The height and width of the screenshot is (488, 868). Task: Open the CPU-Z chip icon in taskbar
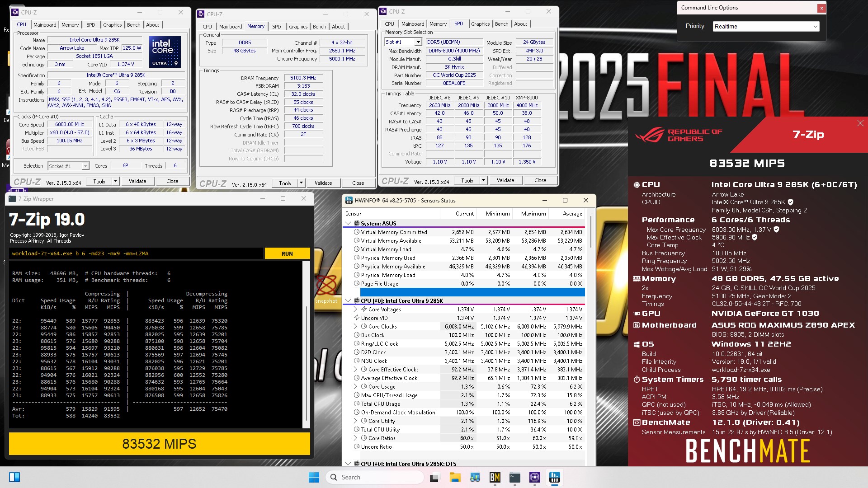click(x=535, y=477)
